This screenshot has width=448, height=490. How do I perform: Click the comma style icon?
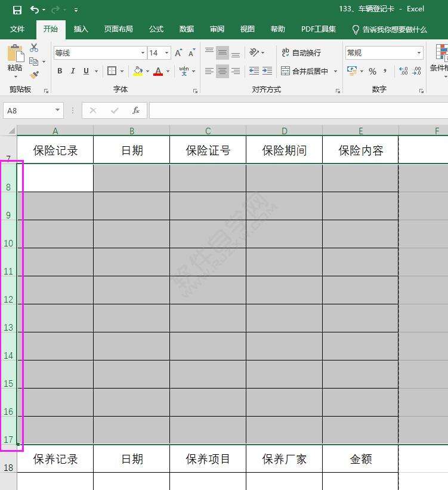coord(385,71)
